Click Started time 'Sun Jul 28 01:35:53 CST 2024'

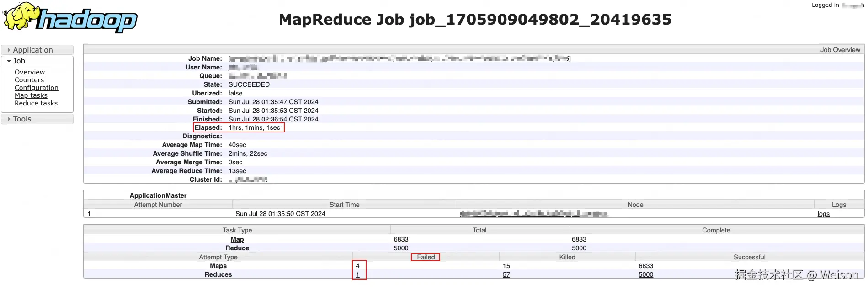273,111
